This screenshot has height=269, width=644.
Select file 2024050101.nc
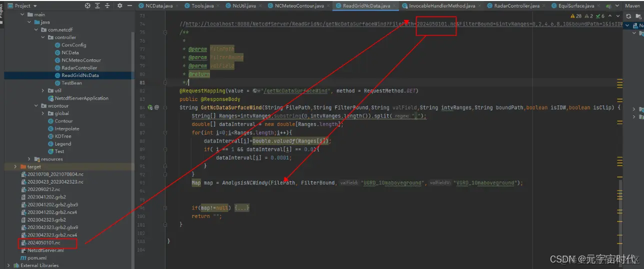click(40, 242)
